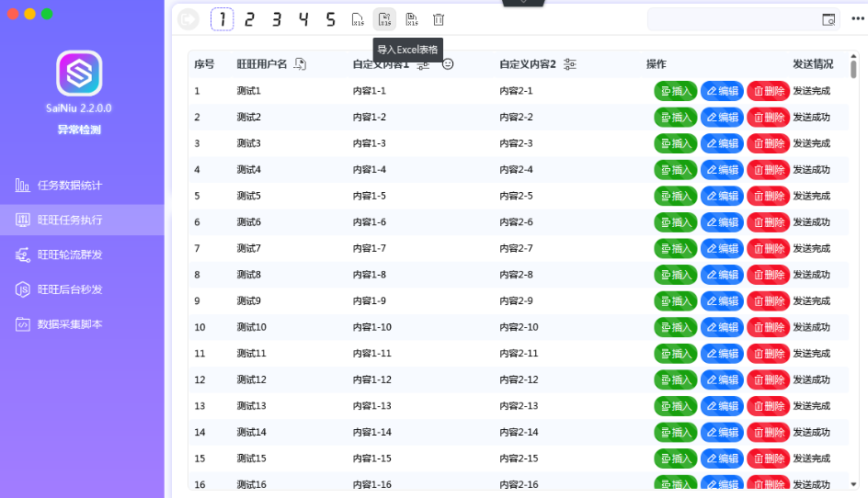Viewport: 868px width, 498px height.
Task: Click the Import Excel table toolbar icon
Action: click(x=385, y=18)
